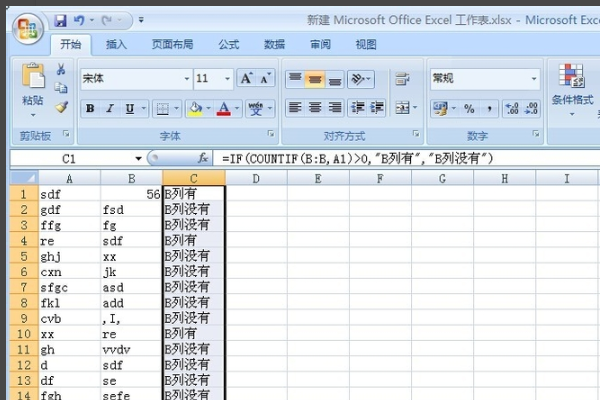The width and height of the screenshot is (600, 400).
Task: Toggle bold formatting
Action: 90,109
